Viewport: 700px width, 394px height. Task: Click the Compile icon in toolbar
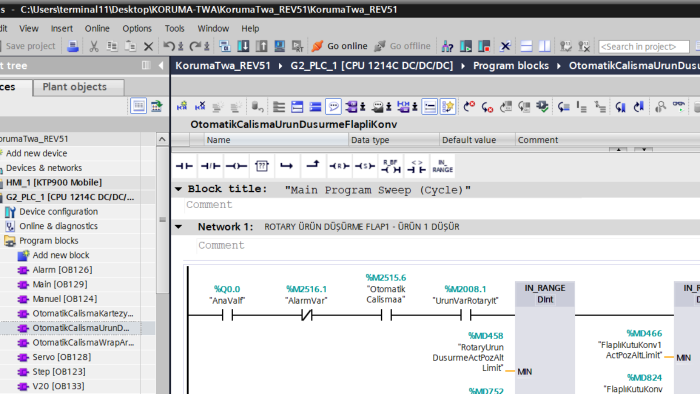(225, 46)
